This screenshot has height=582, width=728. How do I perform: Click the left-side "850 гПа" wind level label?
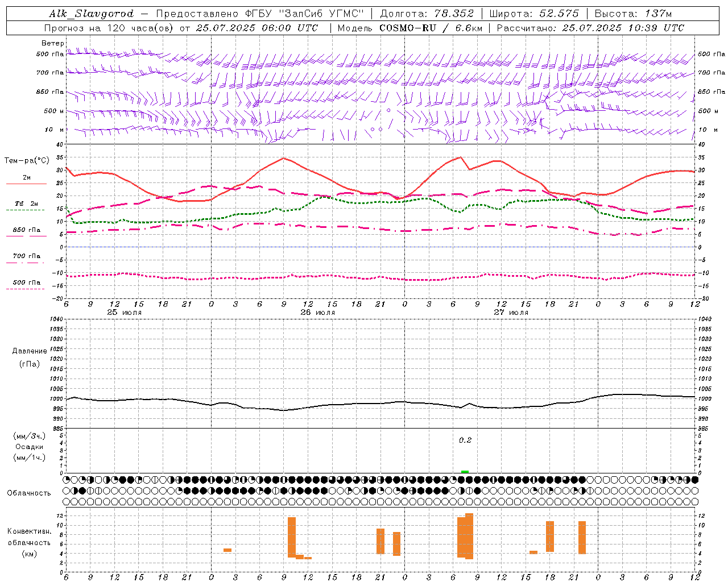coord(50,92)
